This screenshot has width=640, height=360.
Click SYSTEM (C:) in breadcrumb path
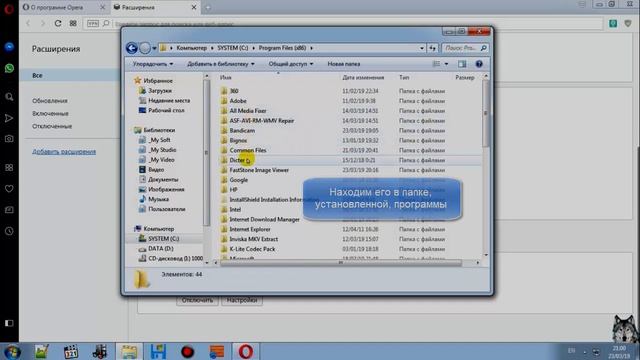(233, 48)
